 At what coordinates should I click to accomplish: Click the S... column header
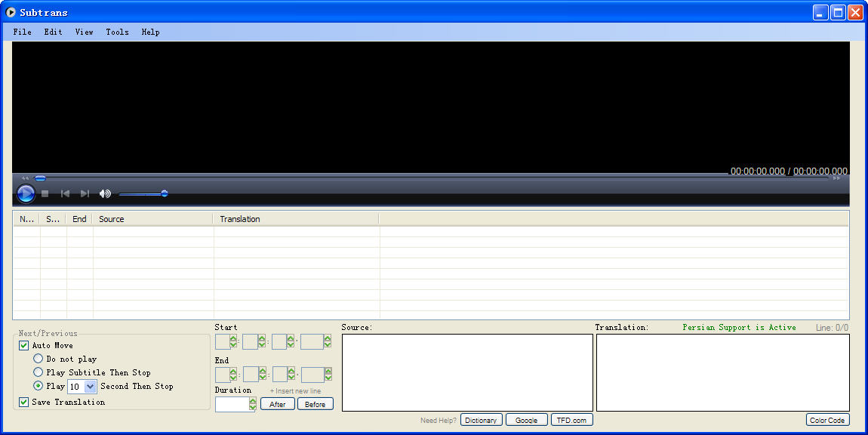(x=53, y=219)
